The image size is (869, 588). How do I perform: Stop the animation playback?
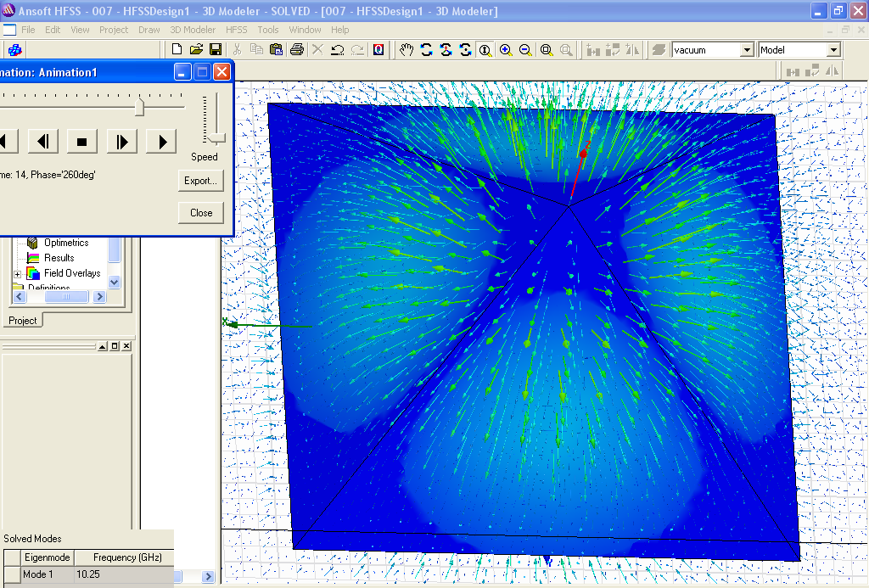pyautogui.click(x=82, y=142)
